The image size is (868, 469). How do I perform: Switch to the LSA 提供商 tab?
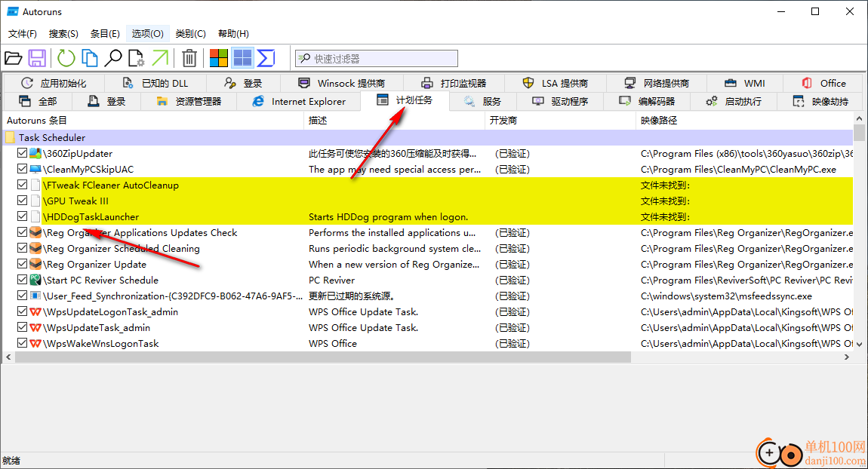(x=556, y=83)
